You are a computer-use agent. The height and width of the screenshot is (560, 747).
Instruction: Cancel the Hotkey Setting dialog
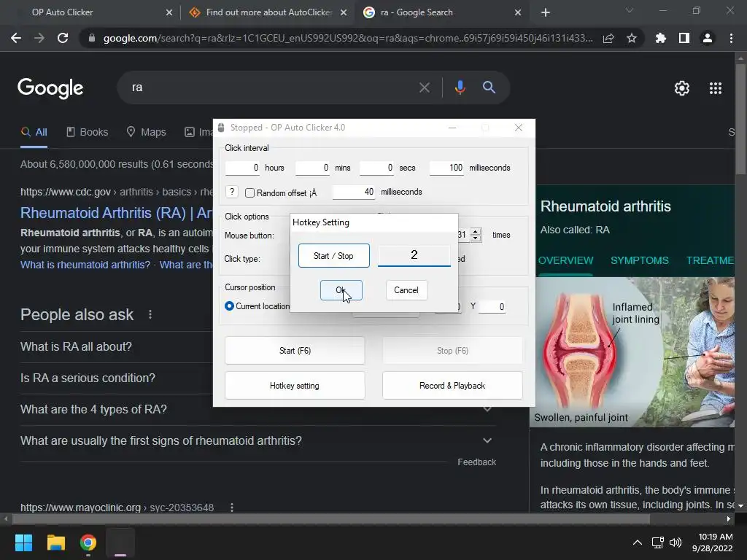pos(406,290)
